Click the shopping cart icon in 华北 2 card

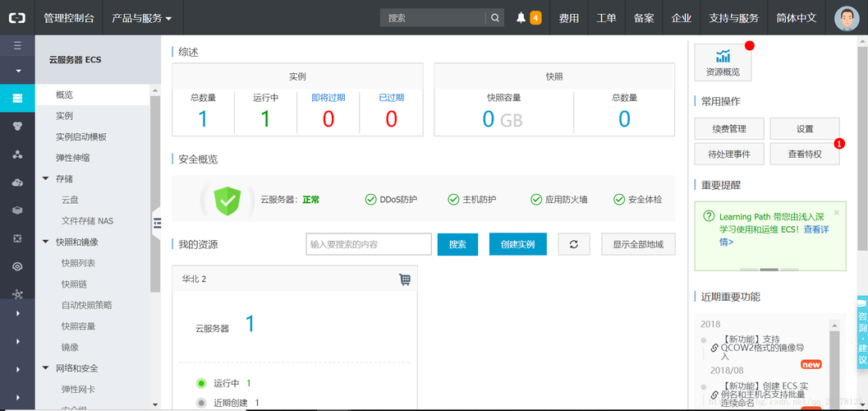coord(405,279)
